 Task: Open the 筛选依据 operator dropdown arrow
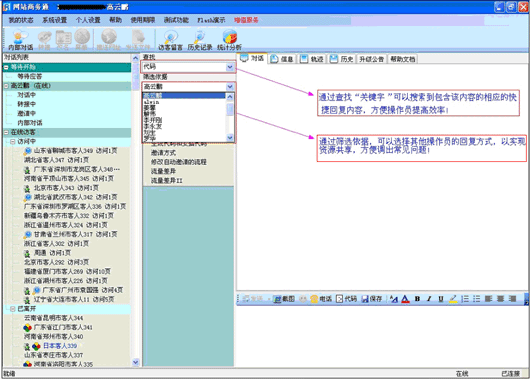(230, 87)
